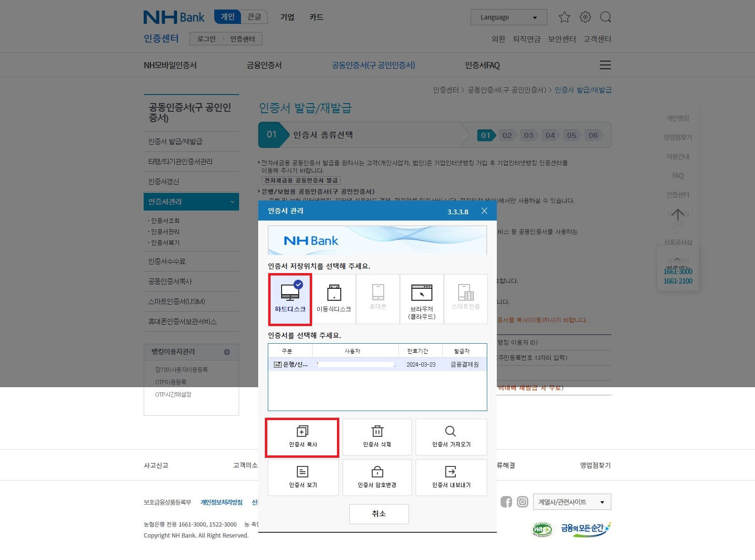Select 휴대폰 storage location
The width and height of the screenshot is (755, 560).
378,299
